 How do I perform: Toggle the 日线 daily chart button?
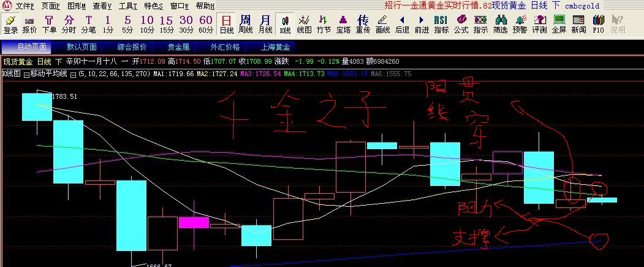pos(226,25)
